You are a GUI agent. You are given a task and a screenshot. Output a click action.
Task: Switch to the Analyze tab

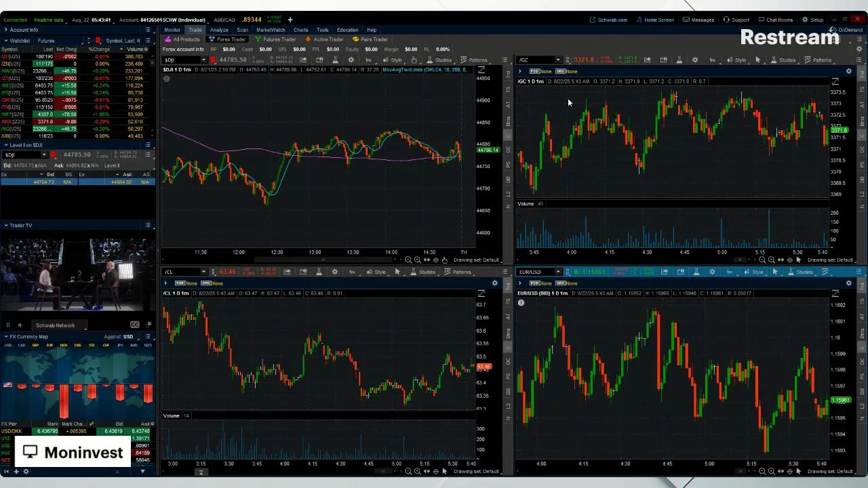tap(219, 30)
